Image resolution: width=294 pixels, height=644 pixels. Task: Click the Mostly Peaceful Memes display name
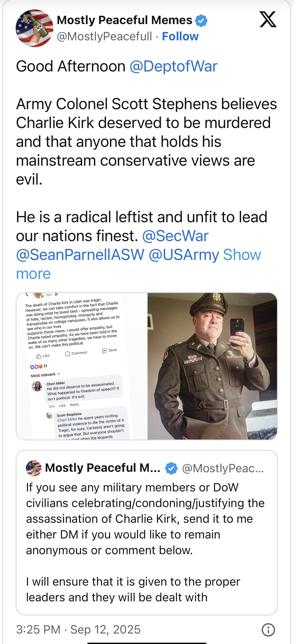click(x=125, y=20)
